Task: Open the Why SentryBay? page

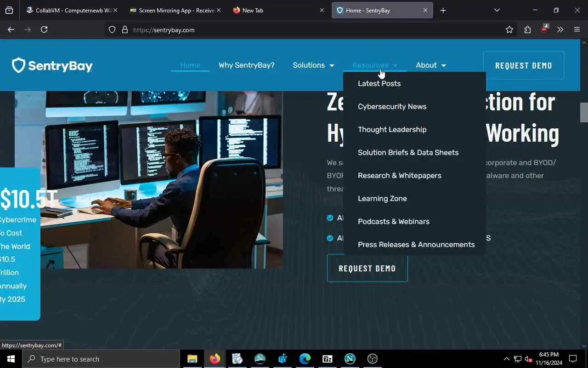Action: [247, 65]
